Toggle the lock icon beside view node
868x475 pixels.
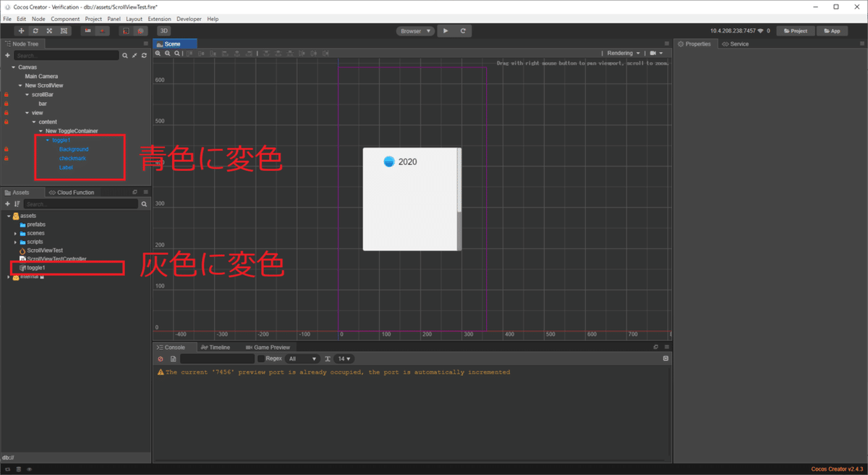tap(6, 113)
